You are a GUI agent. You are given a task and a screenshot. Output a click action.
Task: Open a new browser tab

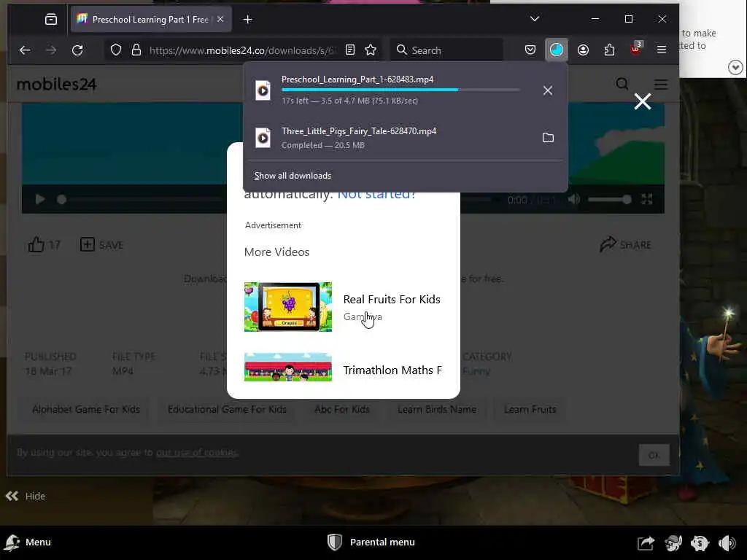pos(248,20)
